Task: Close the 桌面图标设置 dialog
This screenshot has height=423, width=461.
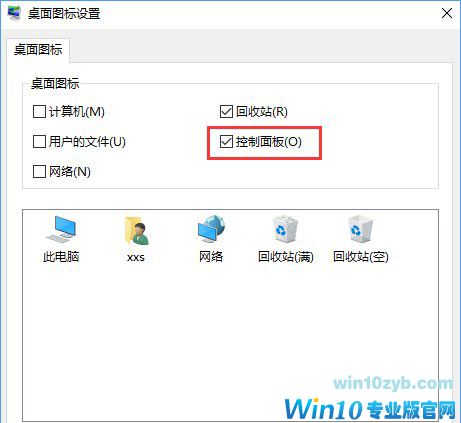Action: point(447,13)
